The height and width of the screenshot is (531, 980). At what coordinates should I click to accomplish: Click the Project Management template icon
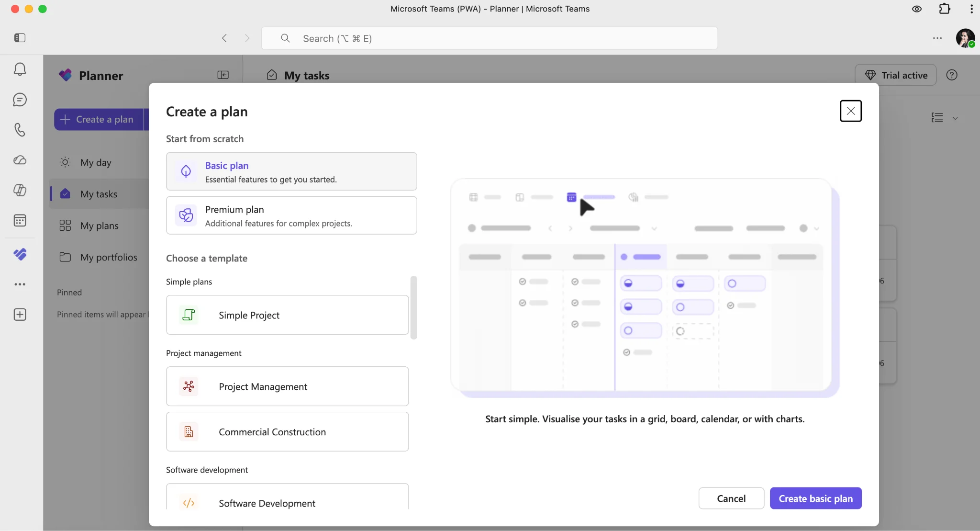[x=189, y=386]
